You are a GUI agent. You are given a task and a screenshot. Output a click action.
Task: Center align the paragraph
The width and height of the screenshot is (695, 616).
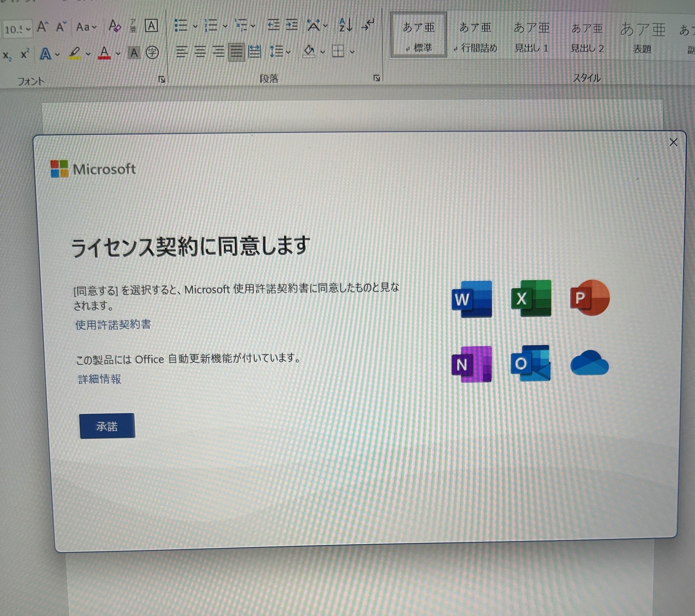point(200,52)
